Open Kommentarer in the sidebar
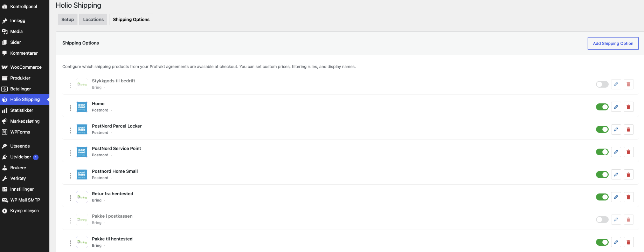Viewport: 644px width, 252px height. [x=25, y=53]
